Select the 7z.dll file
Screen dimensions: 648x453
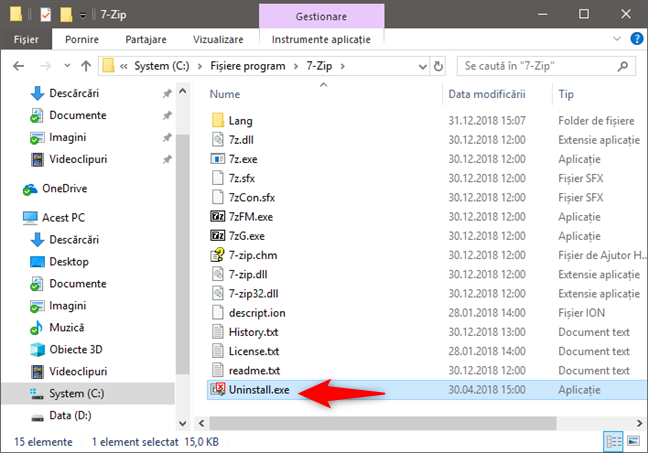(x=241, y=140)
